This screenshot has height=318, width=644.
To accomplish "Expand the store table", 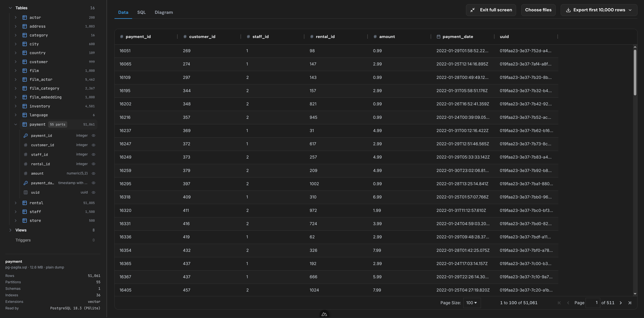I will tap(16, 221).
